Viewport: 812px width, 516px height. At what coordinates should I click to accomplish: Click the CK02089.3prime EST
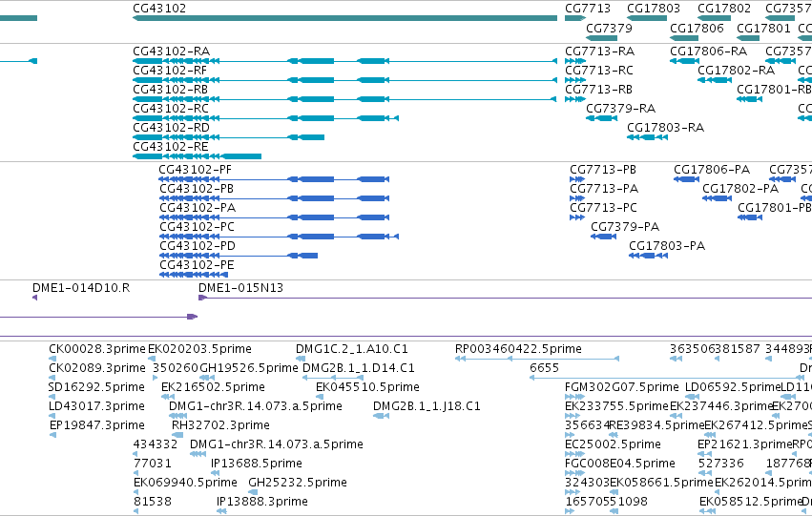click(97, 368)
